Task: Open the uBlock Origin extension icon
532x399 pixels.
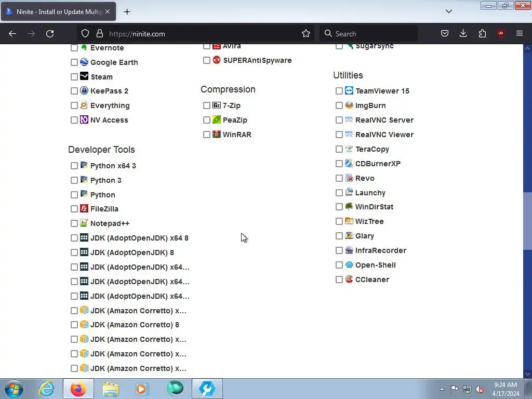Action: pos(500,33)
